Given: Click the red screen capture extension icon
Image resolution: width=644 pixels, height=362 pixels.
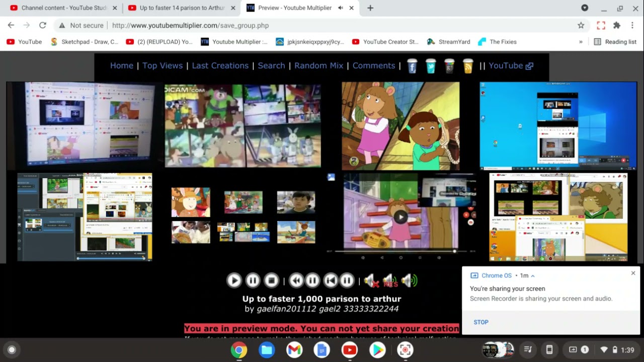Looking at the screenshot, I should tap(601, 25).
